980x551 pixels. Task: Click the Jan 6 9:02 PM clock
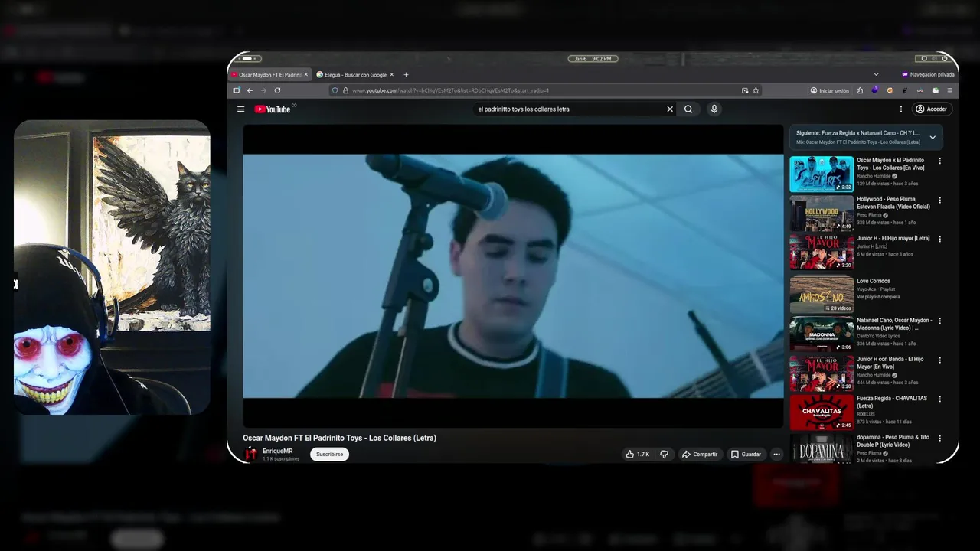593,59
